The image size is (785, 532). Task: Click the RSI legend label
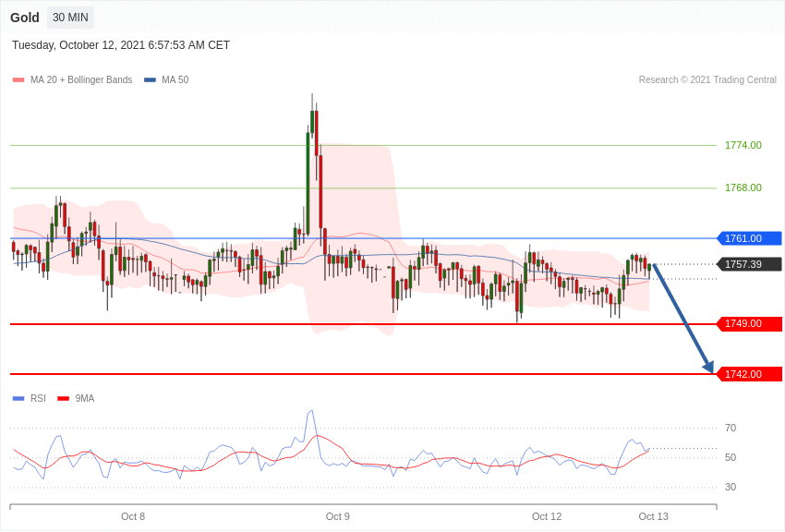[38, 398]
